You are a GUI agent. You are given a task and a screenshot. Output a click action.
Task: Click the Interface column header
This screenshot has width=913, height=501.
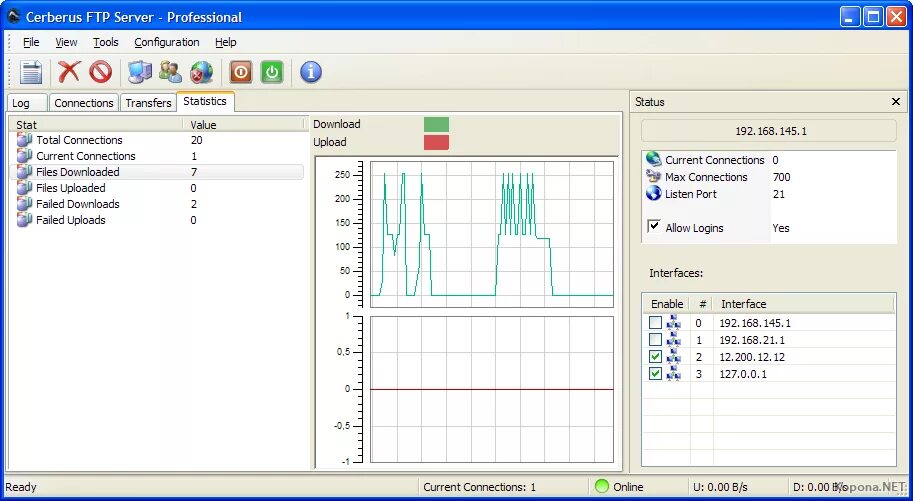point(804,304)
